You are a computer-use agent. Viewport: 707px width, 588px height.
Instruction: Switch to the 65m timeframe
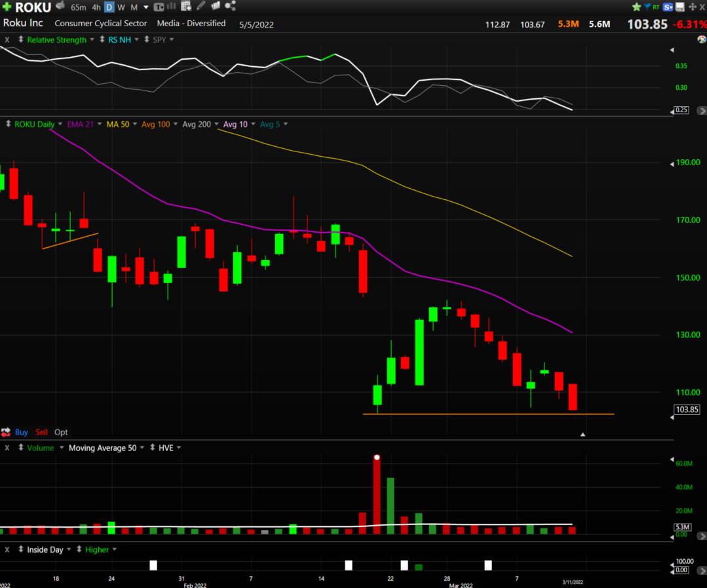[x=79, y=7]
